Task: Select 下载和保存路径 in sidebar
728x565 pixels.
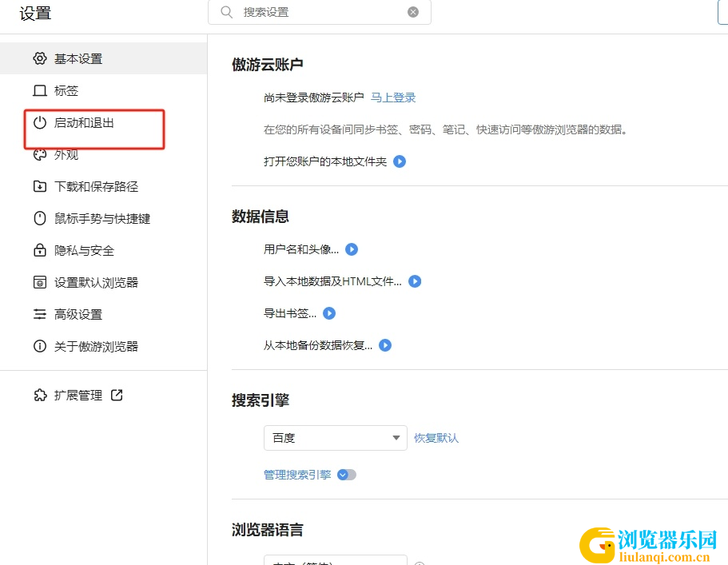Action: tap(104, 187)
